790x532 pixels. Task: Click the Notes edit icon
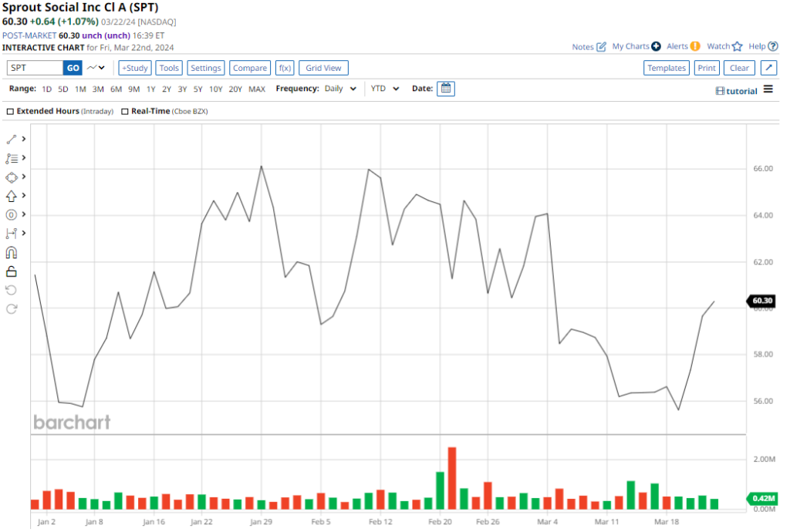pyautogui.click(x=601, y=47)
